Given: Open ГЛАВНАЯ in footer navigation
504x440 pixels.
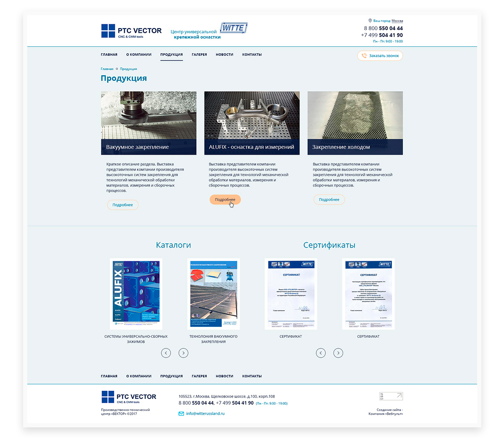Looking at the screenshot, I should point(109,376).
